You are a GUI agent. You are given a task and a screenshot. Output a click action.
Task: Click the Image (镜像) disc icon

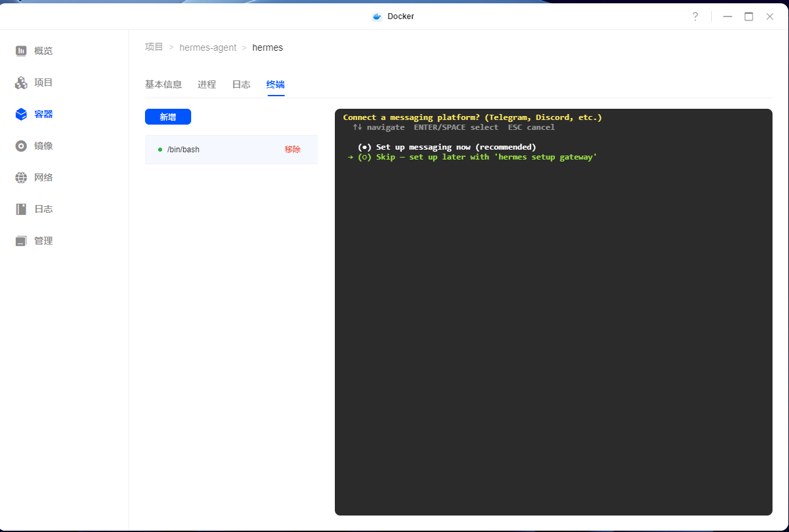coord(21,146)
